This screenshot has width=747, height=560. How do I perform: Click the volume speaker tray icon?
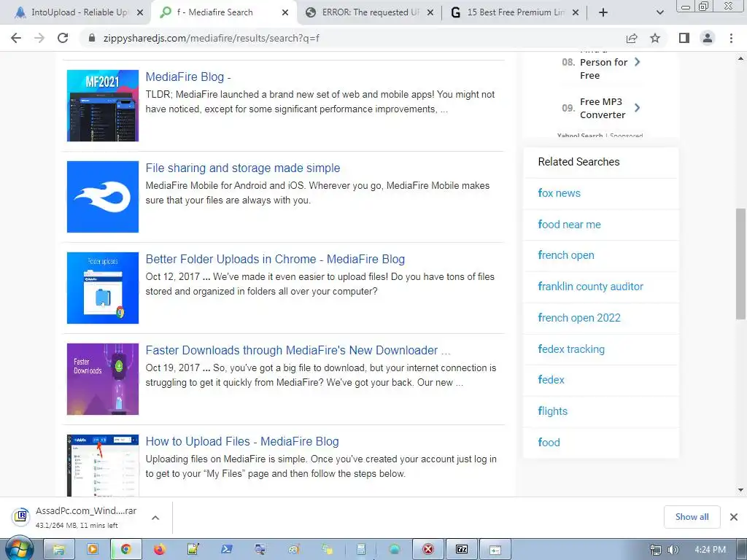[x=673, y=550]
